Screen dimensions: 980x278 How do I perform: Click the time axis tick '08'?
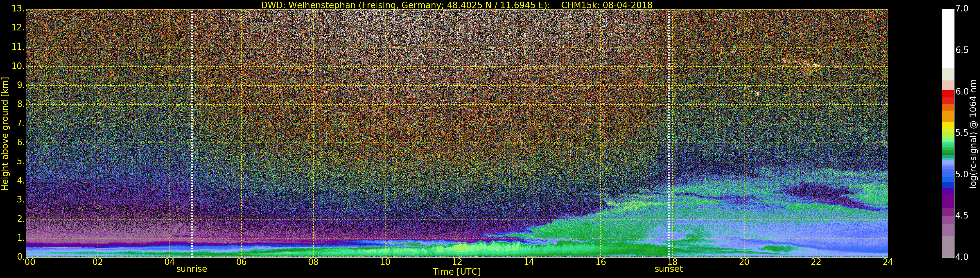[x=313, y=262]
